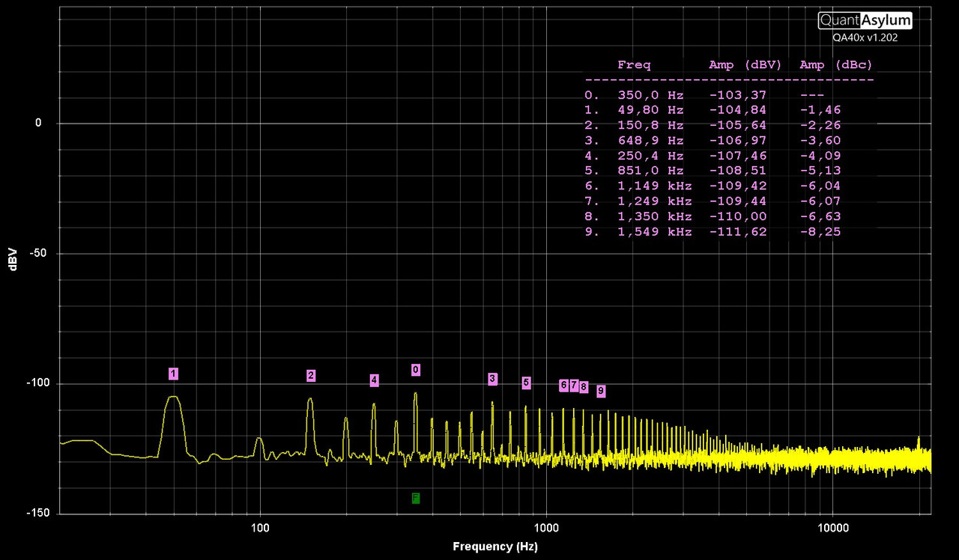Click the 1,350 kHz table entry

pyautogui.click(x=655, y=216)
